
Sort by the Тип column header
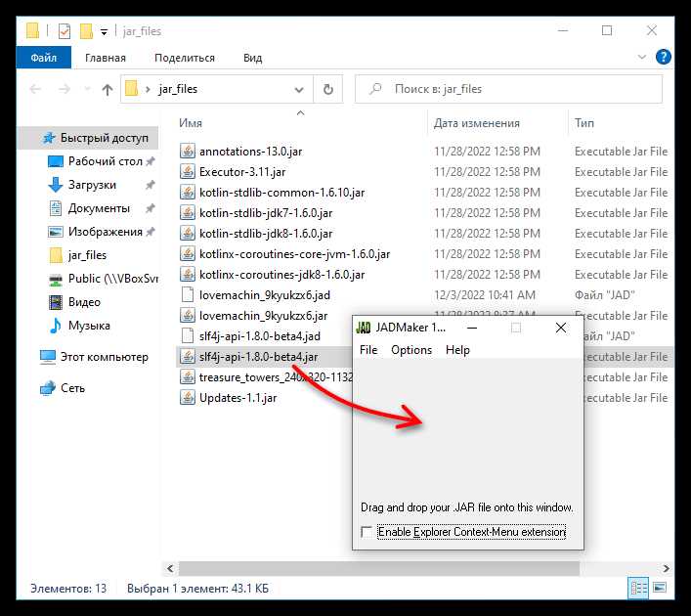click(x=583, y=123)
